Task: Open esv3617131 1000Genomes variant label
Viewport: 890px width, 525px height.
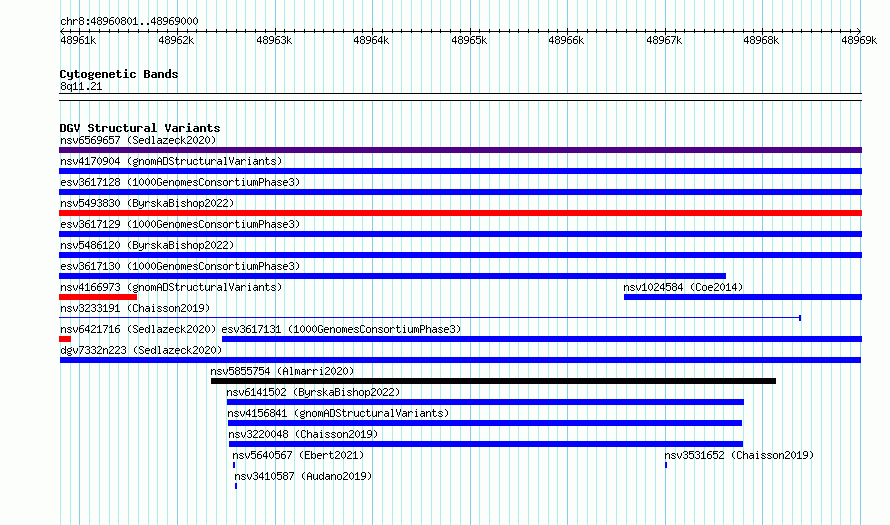Action: 341,329
